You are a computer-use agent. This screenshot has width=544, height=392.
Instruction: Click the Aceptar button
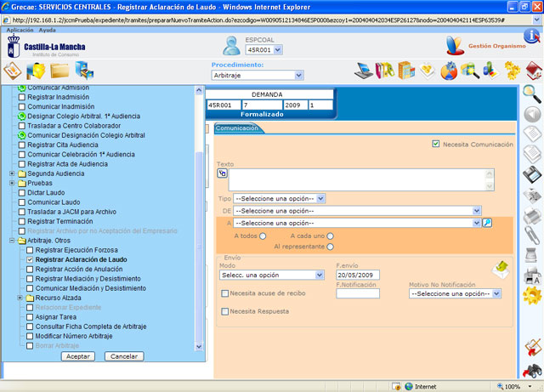click(78, 356)
